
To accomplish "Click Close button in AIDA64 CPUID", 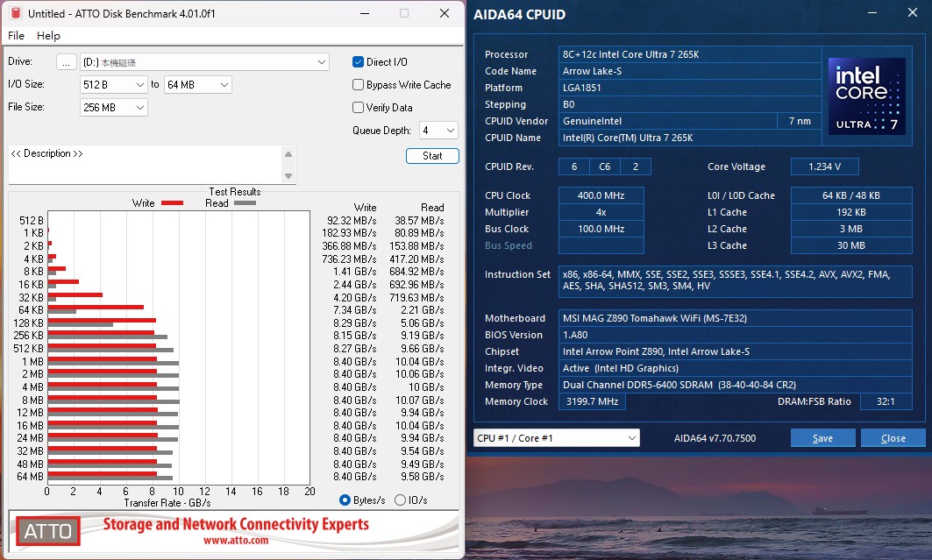I will 893,437.
